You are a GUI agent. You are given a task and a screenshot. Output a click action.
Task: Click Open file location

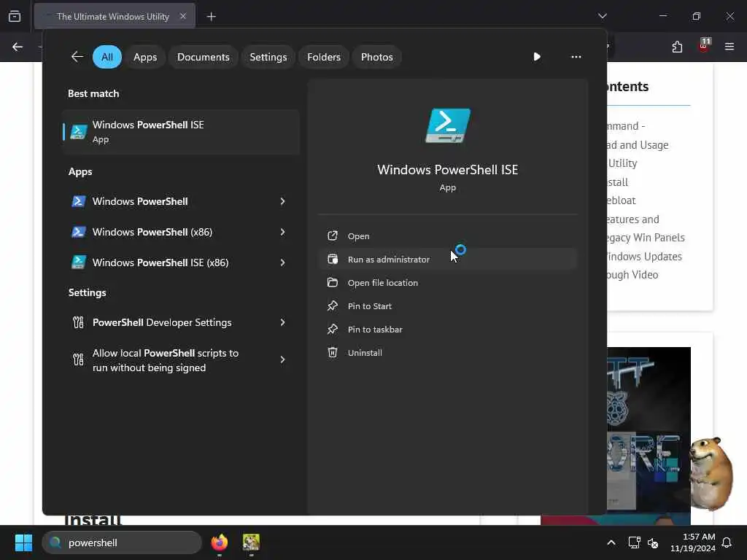448,283
